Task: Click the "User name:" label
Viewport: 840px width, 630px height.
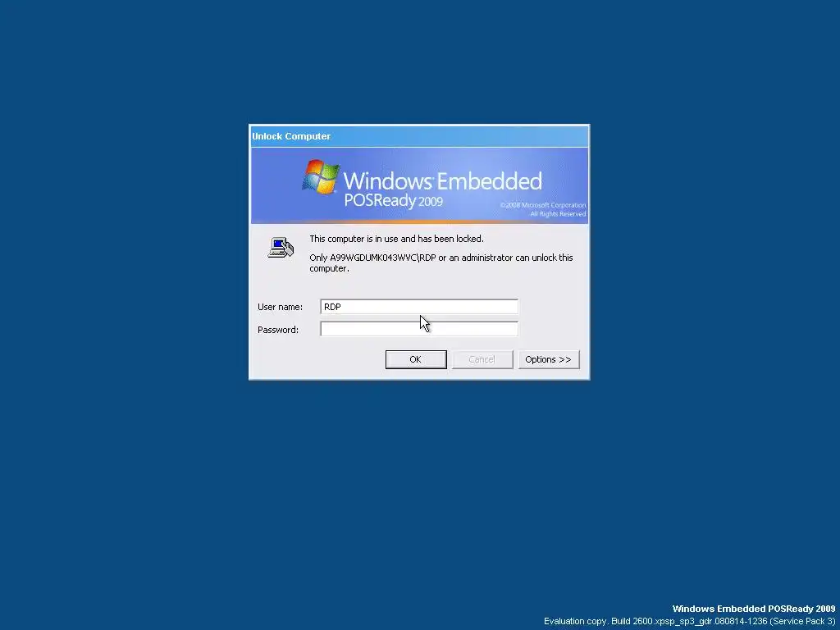Action: (281, 307)
